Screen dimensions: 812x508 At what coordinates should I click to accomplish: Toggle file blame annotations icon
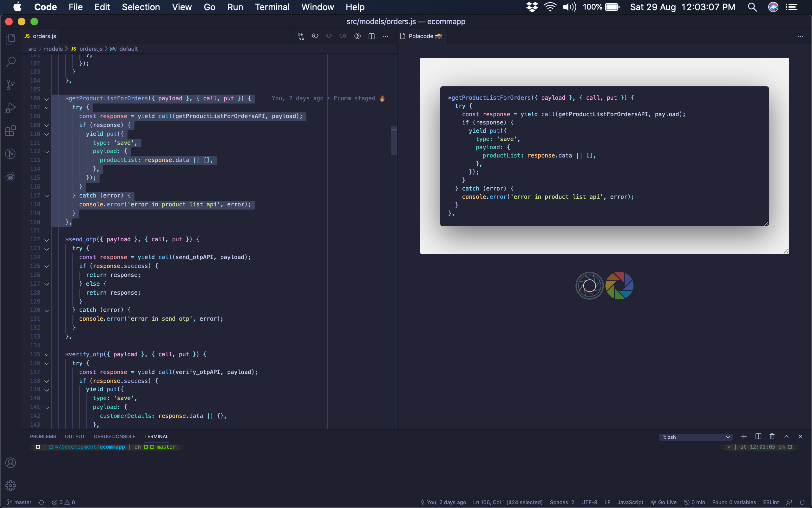point(358,36)
